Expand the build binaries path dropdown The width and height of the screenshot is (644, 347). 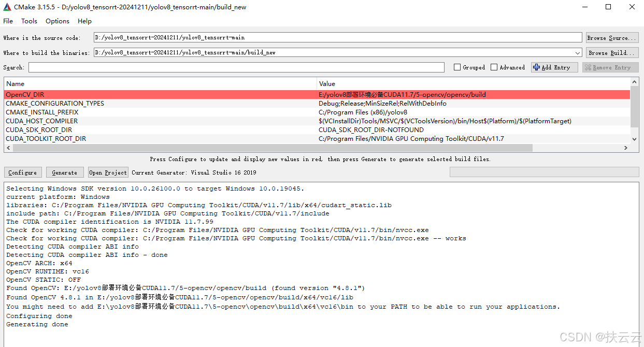(x=578, y=53)
